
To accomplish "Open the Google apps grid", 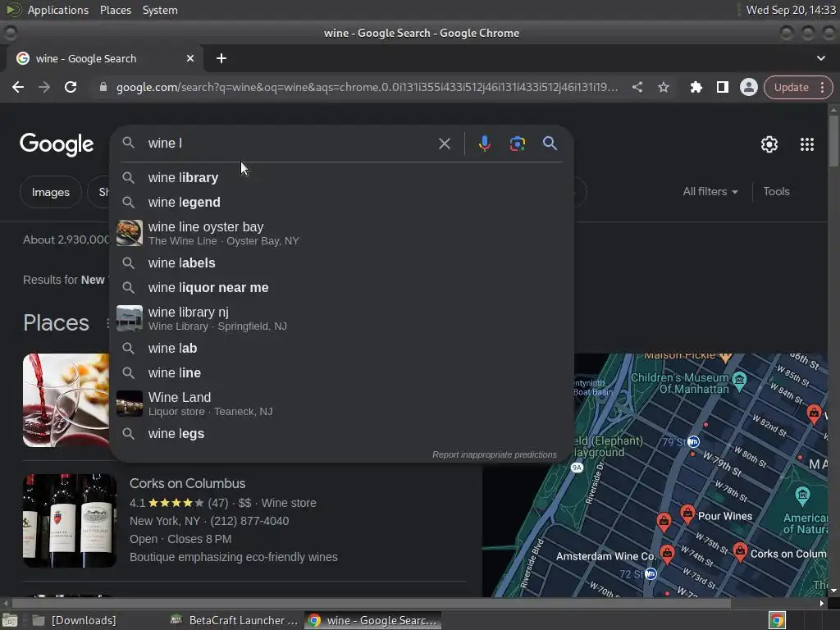I will pos(807,144).
